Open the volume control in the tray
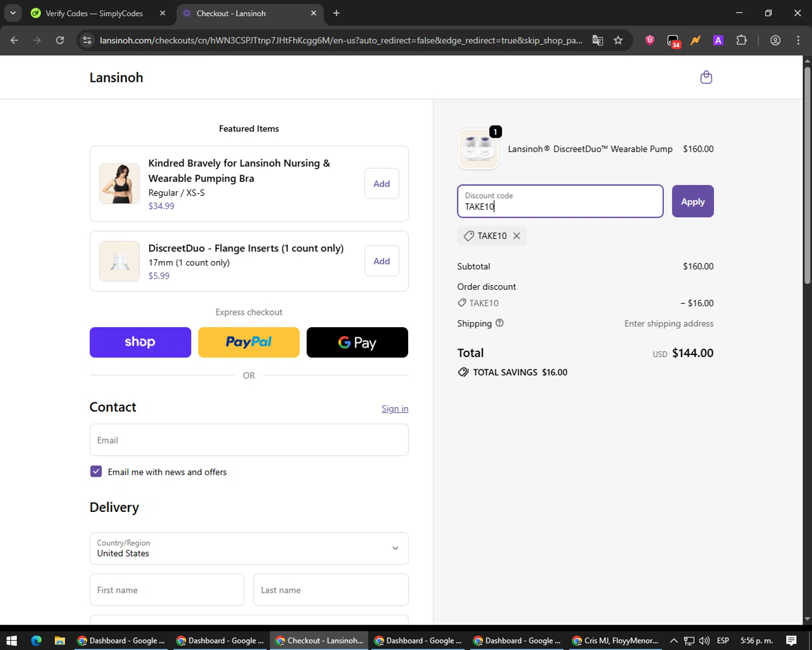 click(x=704, y=641)
